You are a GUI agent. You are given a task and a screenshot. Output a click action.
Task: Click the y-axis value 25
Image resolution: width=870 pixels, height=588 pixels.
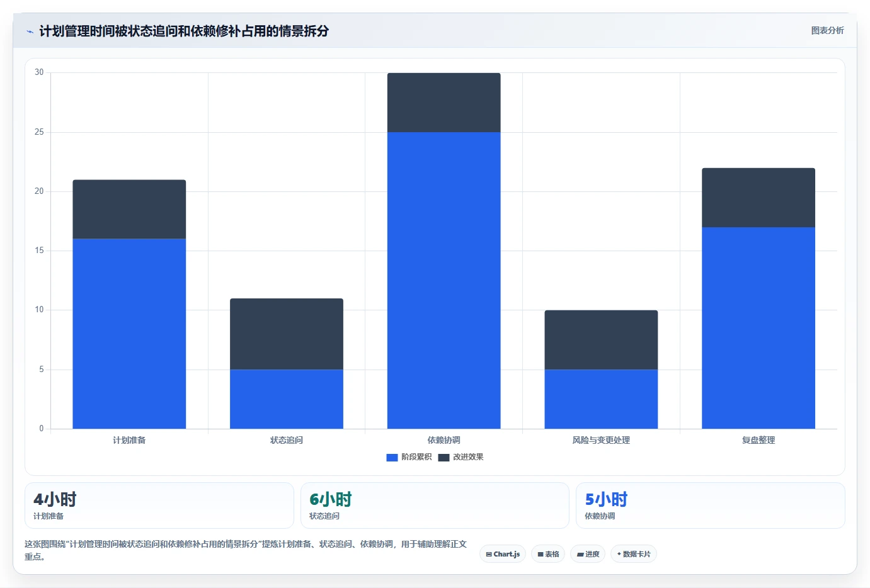39,132
